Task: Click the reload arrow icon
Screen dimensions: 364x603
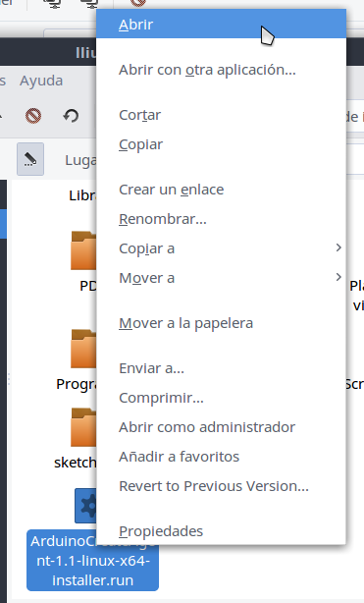Action: pos(71,116)
